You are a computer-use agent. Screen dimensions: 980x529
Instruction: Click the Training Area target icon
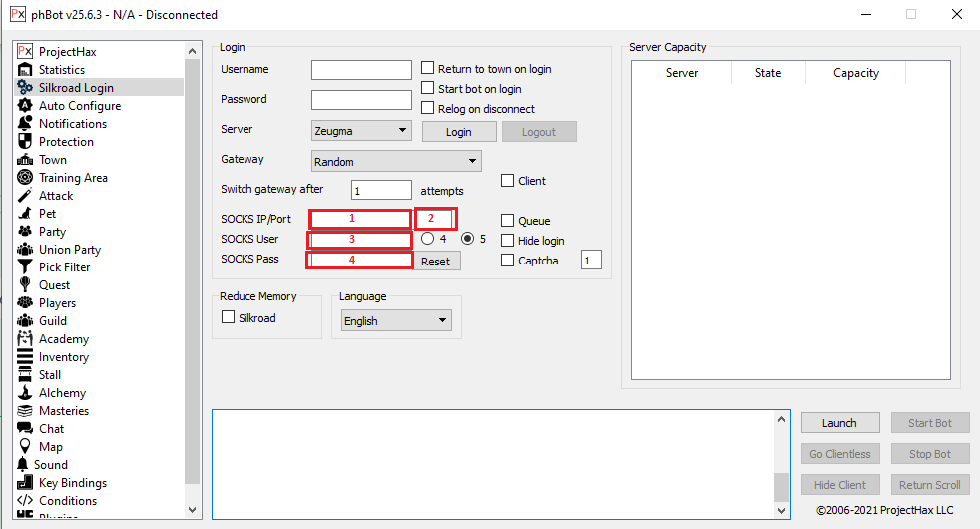[25, 178]
